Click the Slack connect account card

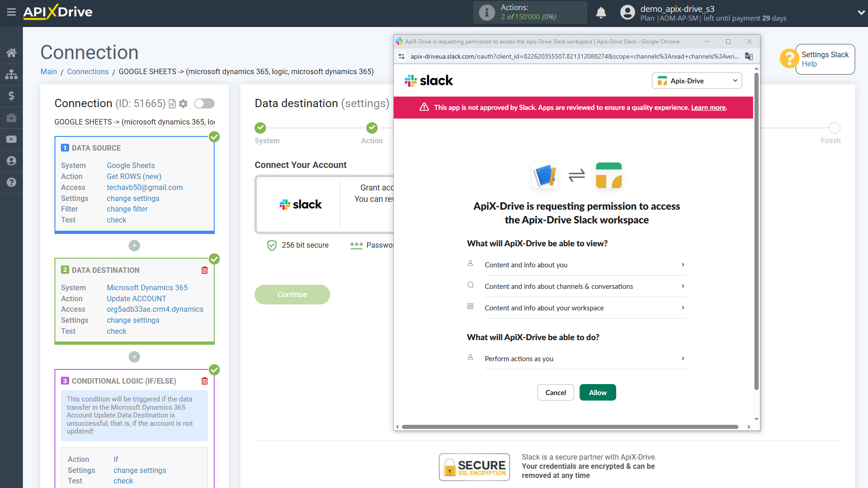click(325, 204)
